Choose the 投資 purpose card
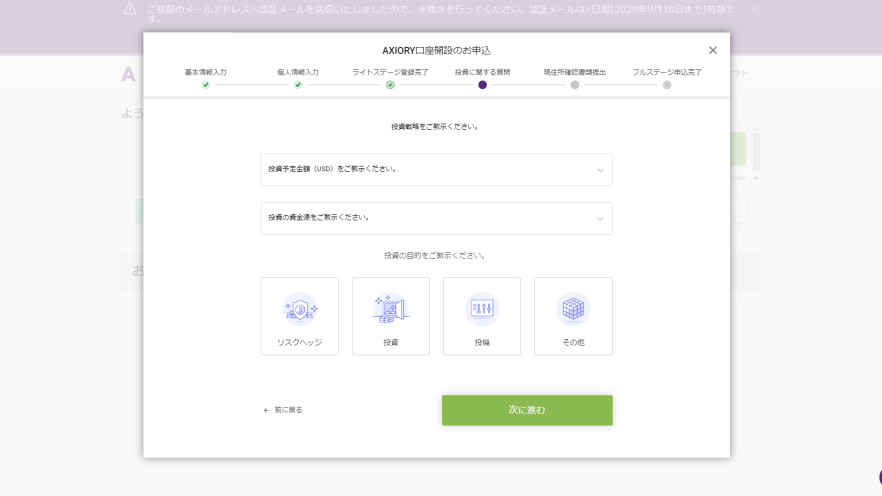The height and width of the screenshot is (496, 882). tap(390, 316)
